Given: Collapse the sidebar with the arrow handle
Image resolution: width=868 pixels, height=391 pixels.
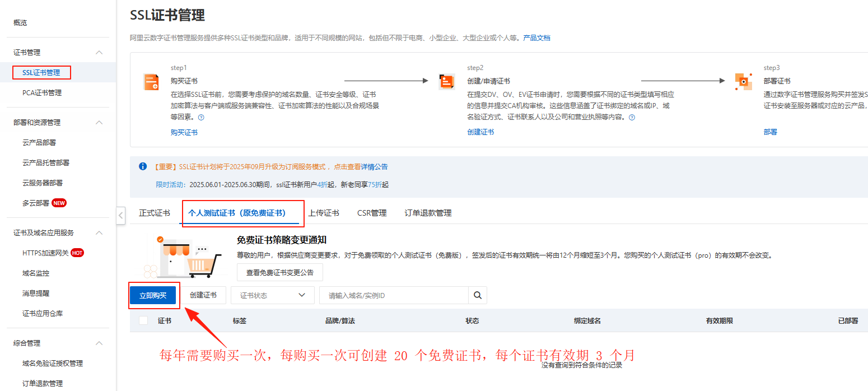Looking at the screenshot, I should click(121, 216).
